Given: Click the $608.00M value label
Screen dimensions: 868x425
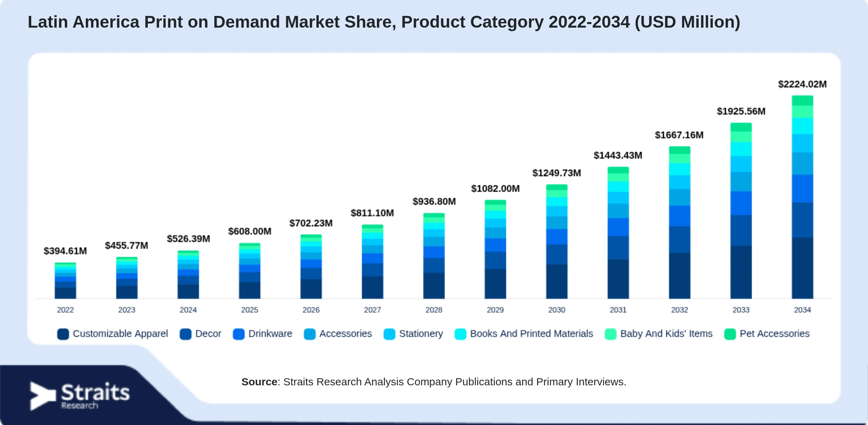Looking at the screenshot, I should [250, 232].
